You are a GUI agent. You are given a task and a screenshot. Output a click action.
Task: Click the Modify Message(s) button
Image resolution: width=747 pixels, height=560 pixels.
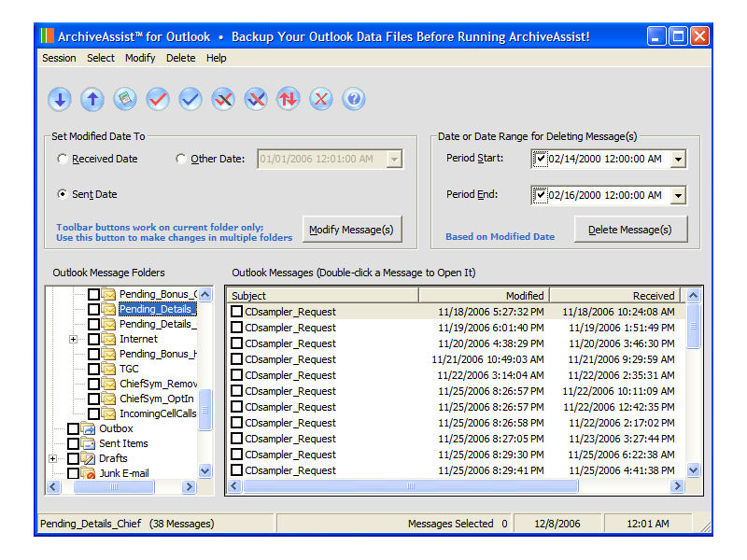tap(352, 230)
